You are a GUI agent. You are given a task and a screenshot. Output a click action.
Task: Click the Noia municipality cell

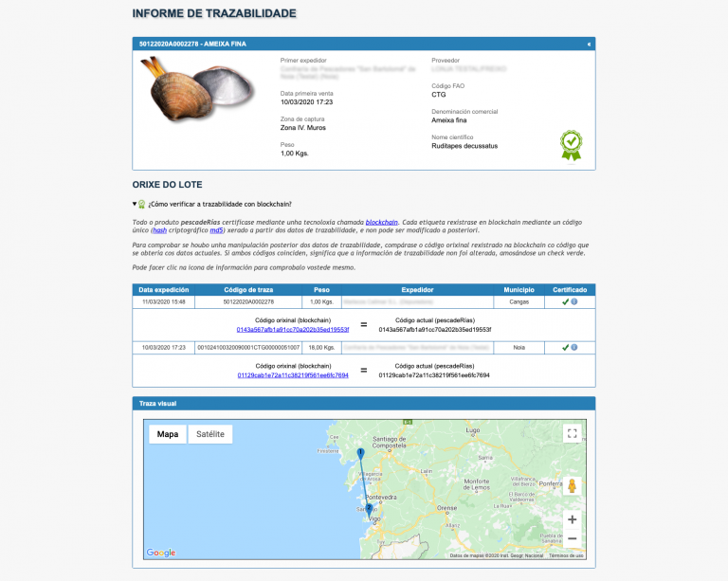coord(519,347)
